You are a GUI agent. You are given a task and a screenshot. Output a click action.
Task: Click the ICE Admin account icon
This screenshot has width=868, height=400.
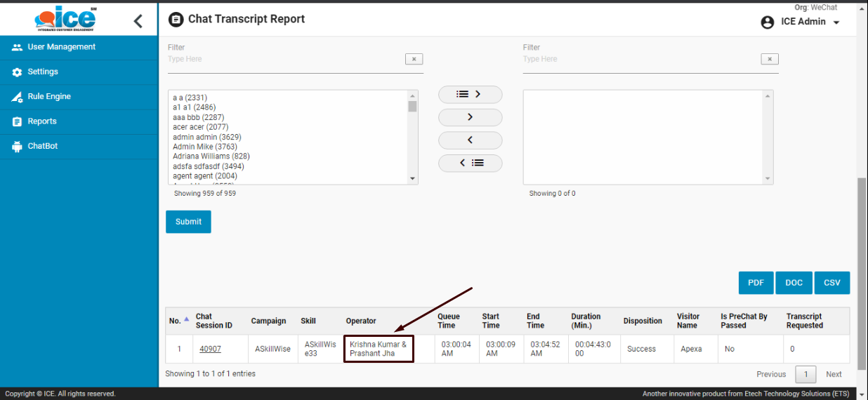pos(768,22)
